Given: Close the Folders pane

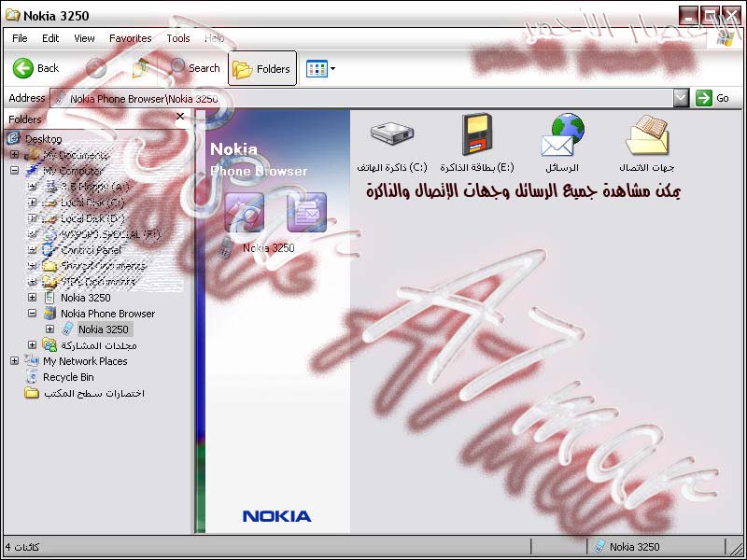Looking at the screenshot, I should tap(180, 116).
